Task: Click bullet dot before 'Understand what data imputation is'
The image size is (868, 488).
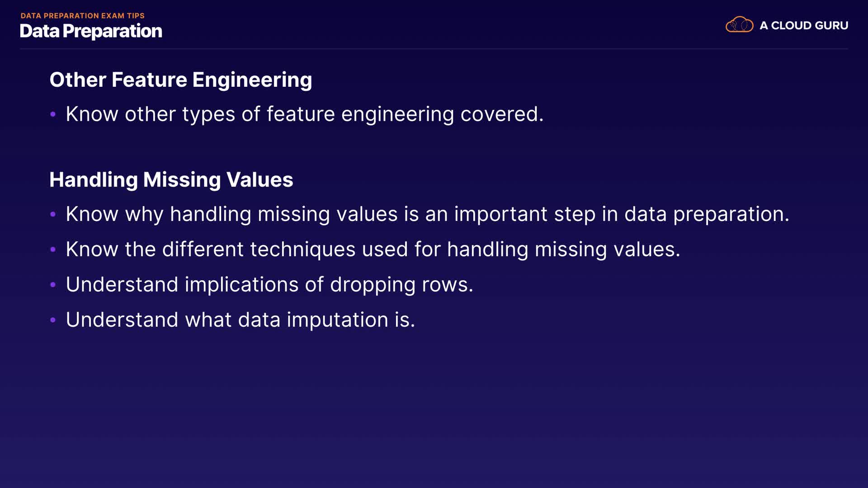Action: [x=53, y=320]
